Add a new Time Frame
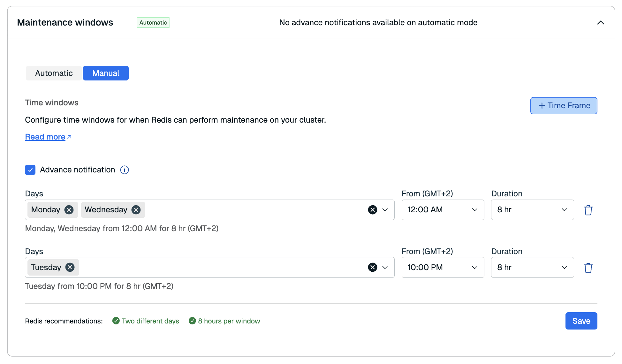Screen dimensions: 622x364 coord(564,106)
